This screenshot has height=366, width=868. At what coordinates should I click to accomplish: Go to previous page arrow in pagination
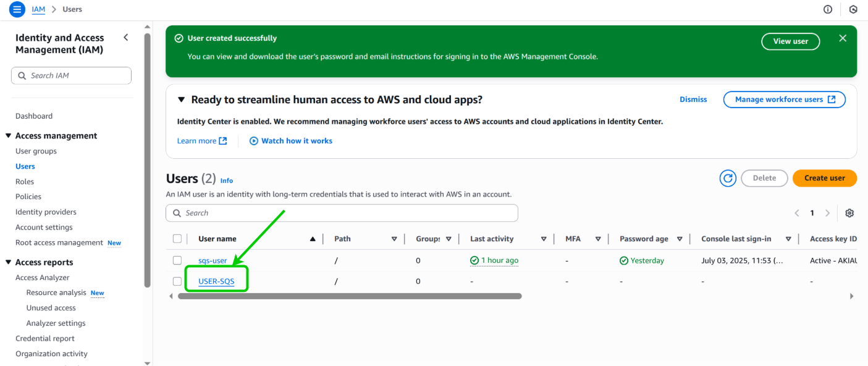[x=797, y=213]
